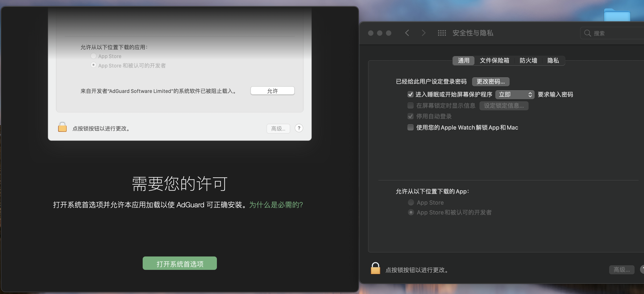Click the lock icon in Security preferences
The image size is (644, 294).
375,269
